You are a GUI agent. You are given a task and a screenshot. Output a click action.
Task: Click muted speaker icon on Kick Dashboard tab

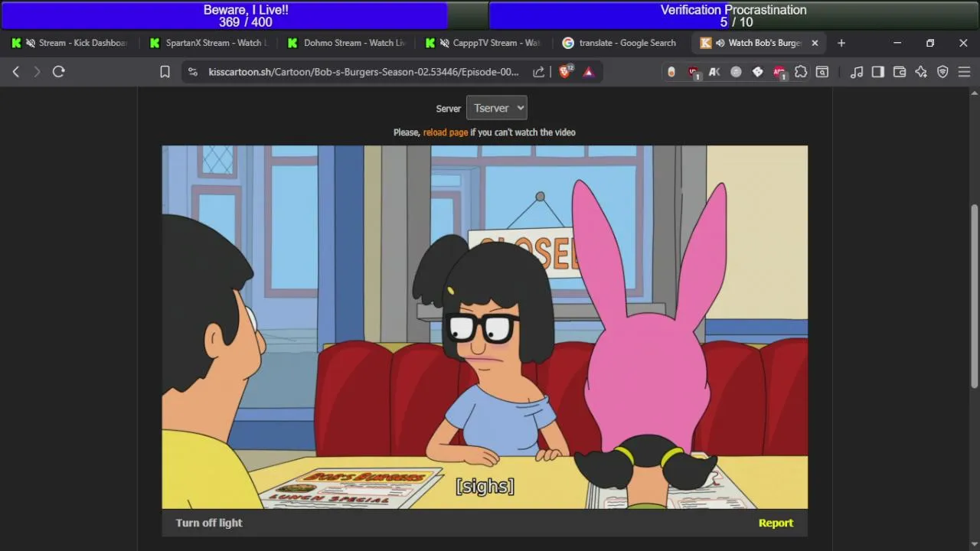pyautogui.click(x=30, y=43)
